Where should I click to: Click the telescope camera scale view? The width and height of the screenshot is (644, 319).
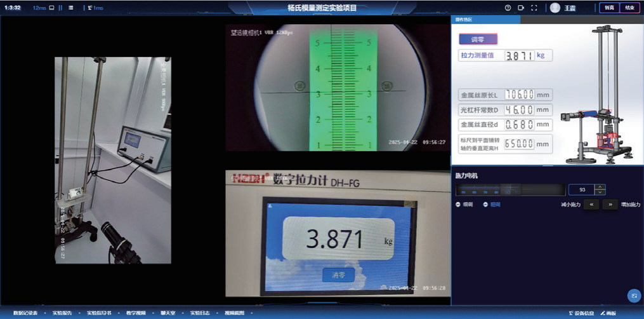(338, 88)
